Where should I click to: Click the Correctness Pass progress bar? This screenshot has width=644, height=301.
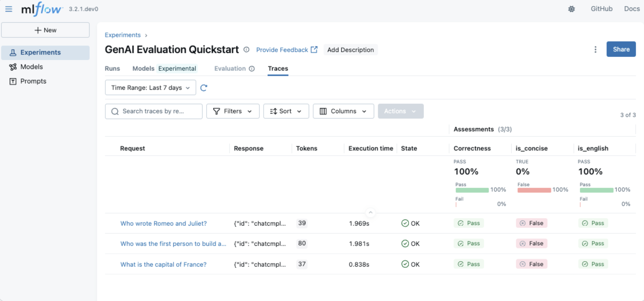tap(472, 190)
